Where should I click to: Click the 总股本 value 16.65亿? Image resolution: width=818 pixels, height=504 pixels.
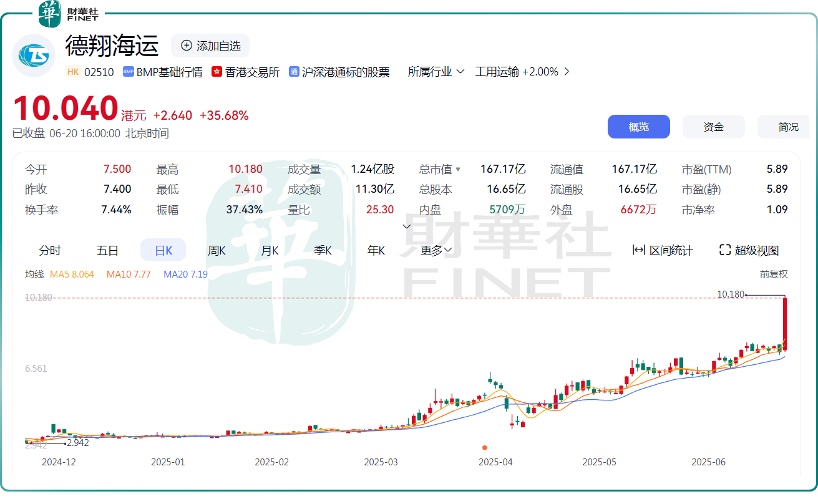[506, 189]
